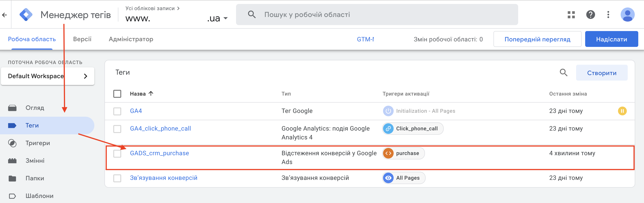Viewport: 644px width, 203px height.
Task: Click the Тригери активації column header
Action: [x=406, y=94]
